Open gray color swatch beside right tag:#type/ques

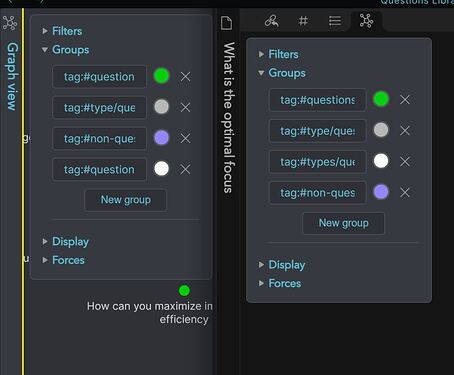381,130
